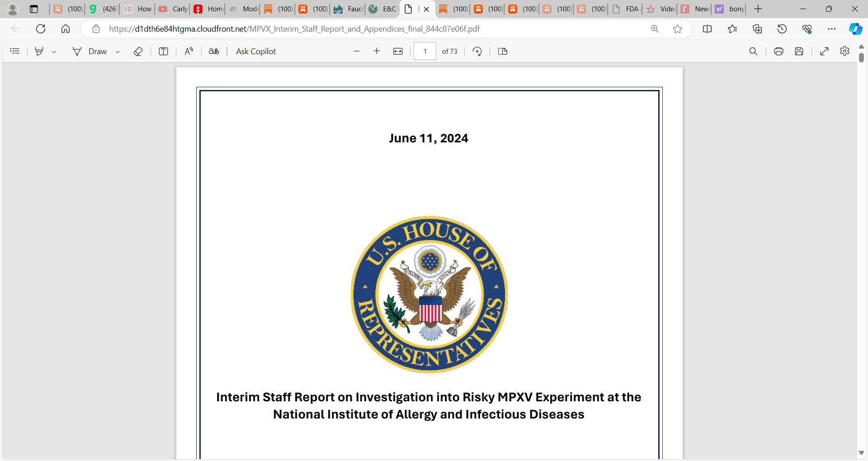Click the address bar URL
The width and height of the screenshot is (868, 461).
(294, 29)
